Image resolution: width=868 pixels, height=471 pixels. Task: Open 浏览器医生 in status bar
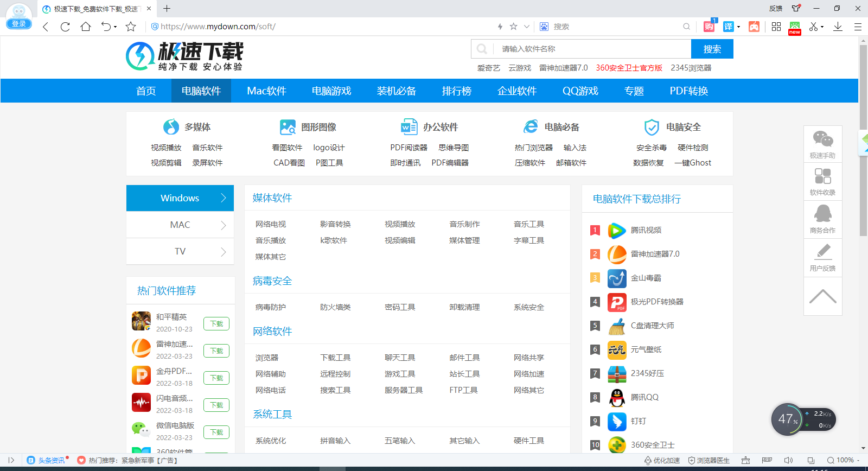[x=709, y=460]
